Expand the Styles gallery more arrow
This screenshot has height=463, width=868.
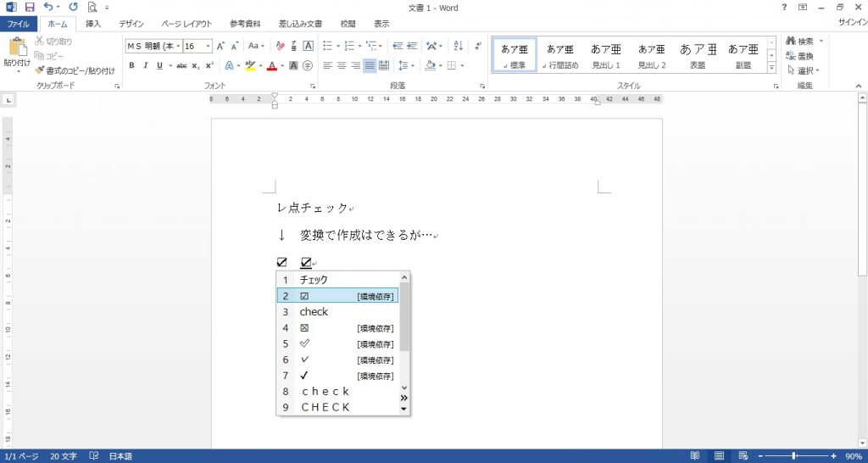(771, 67)
